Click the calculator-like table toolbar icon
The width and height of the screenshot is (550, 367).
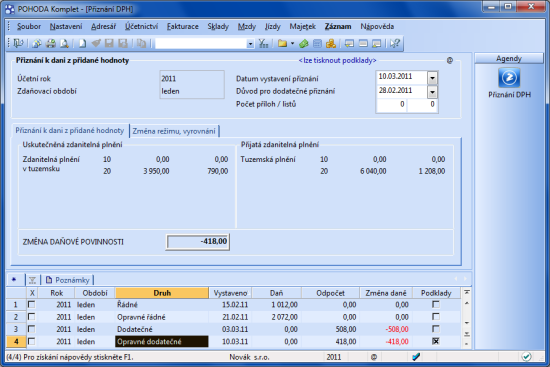pos(317,44)
